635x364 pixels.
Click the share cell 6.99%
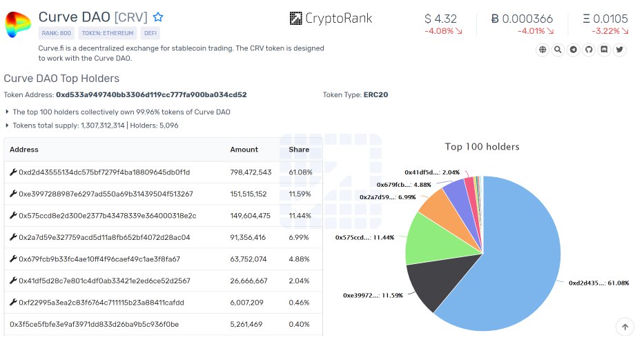pyautogui.click(x=299, y=237)
